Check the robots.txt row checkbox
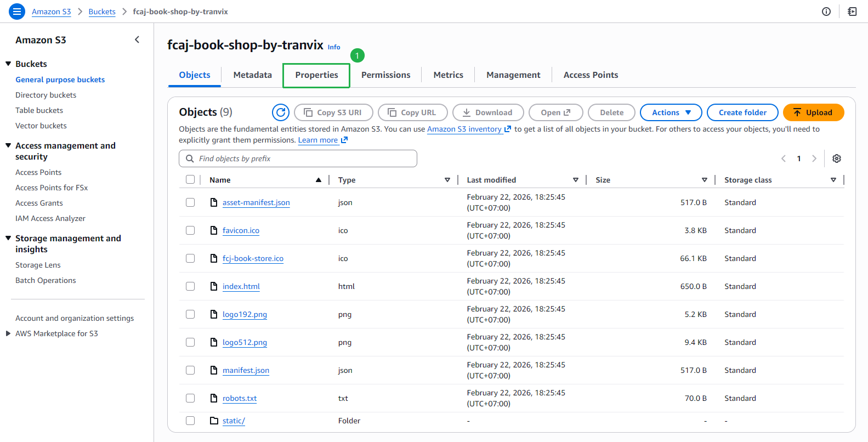The height and width of the screenshot is (442, 868). pos(190,398)
